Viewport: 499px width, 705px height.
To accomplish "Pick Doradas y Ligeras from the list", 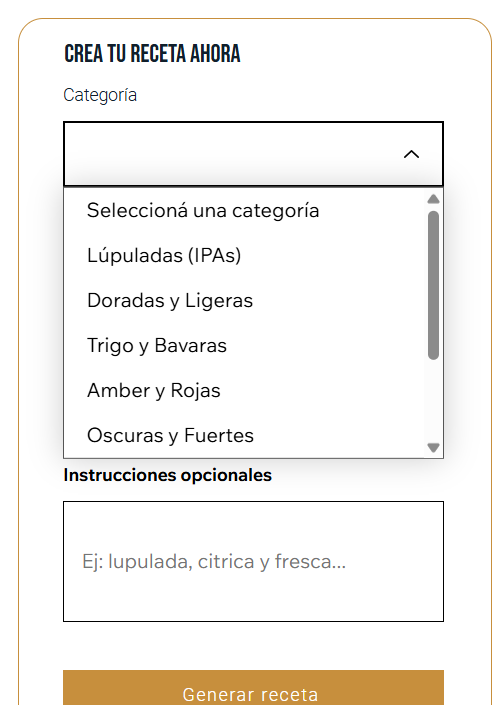I will pyautogui.click(x=244, y=300).
